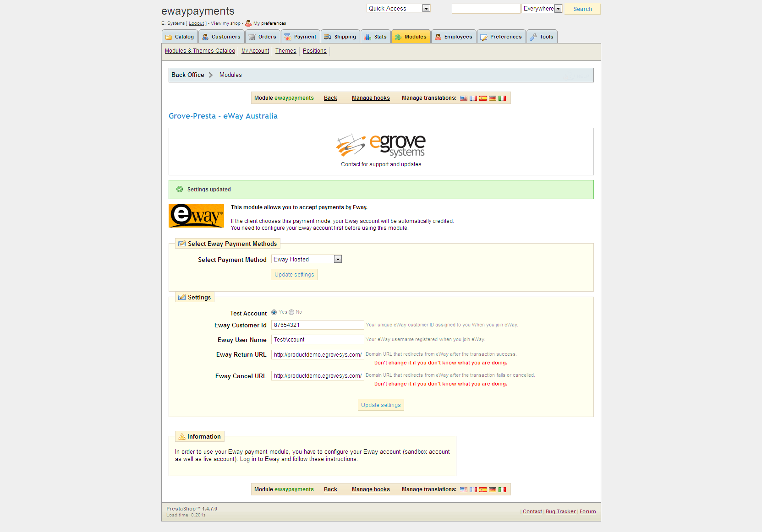Click the Update settings button under Settings

click(x=381, y=405)
